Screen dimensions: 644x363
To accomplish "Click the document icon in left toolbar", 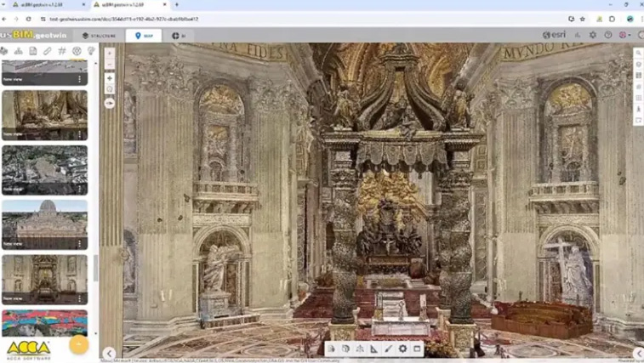I will [x=33, y=51].
